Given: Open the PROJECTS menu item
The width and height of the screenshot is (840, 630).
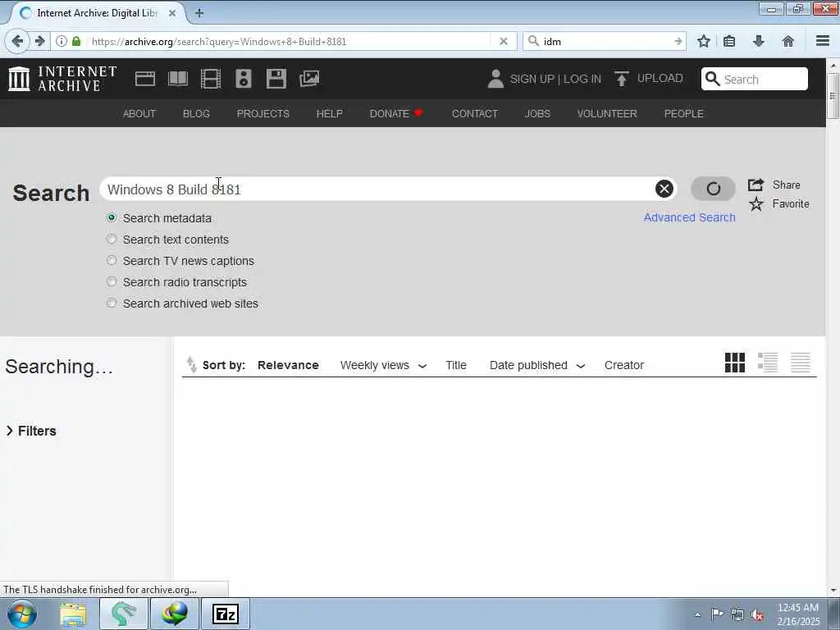Looking at the screenshot, I should click(263, 113).
